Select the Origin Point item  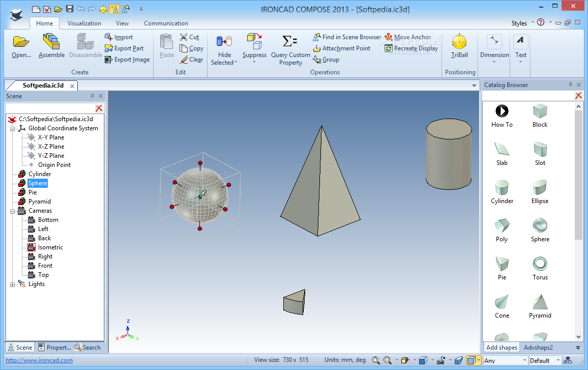[x=54, y=165]
